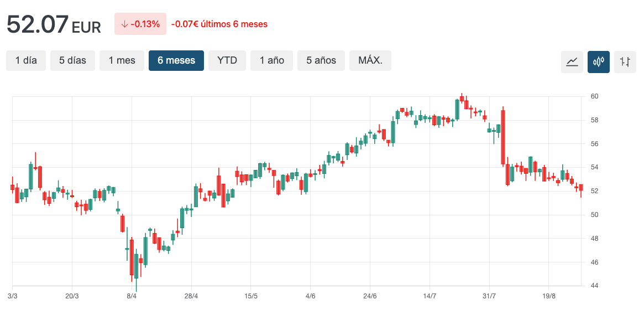Click the tall red candle after 31/7
The height and width of the screenshot is (310, 644).
pos(503,137)
